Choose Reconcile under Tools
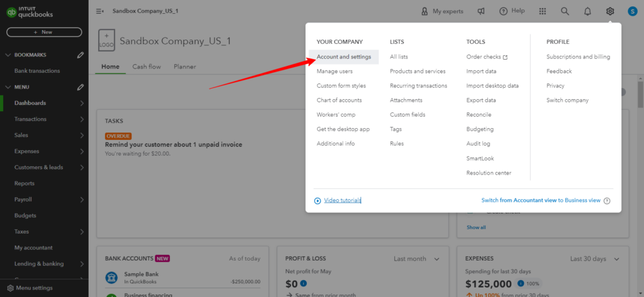This screenshot has width=644, height=297. tap(479, 115)
